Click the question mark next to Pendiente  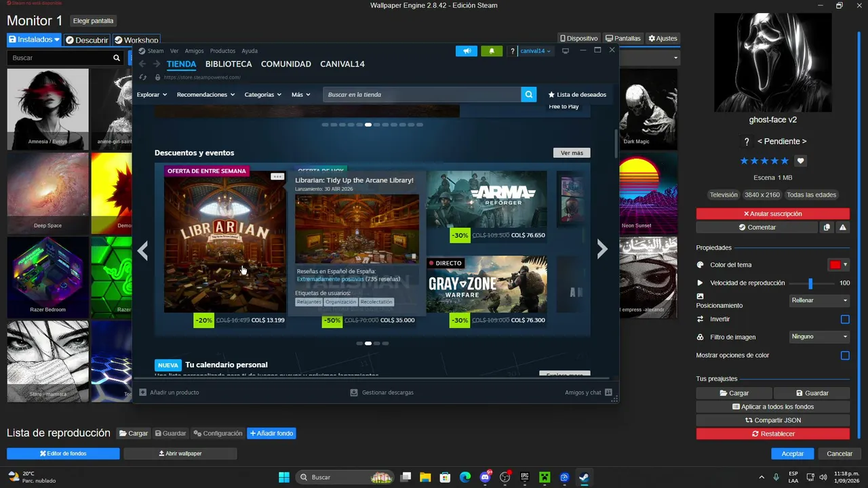pos(747,142)
